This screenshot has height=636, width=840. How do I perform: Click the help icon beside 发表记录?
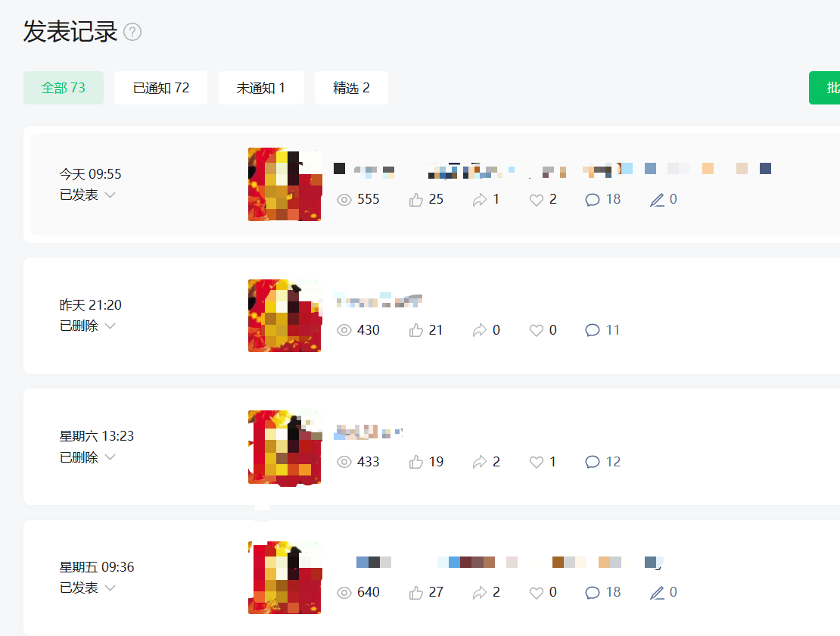click(x=132, y=32)
